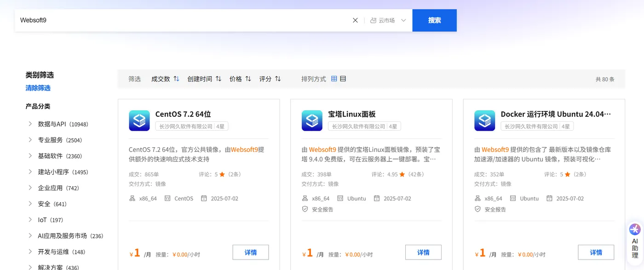Open the 云市场 search scope dropdown
The height and width of the screenshot is (270, 644).
pos(388,20)
